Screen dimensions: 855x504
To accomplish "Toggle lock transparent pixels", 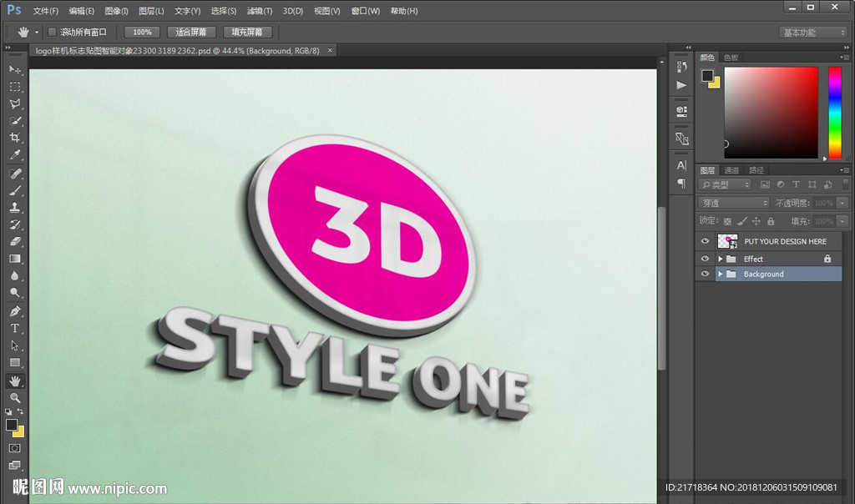I will pos(727,221).
